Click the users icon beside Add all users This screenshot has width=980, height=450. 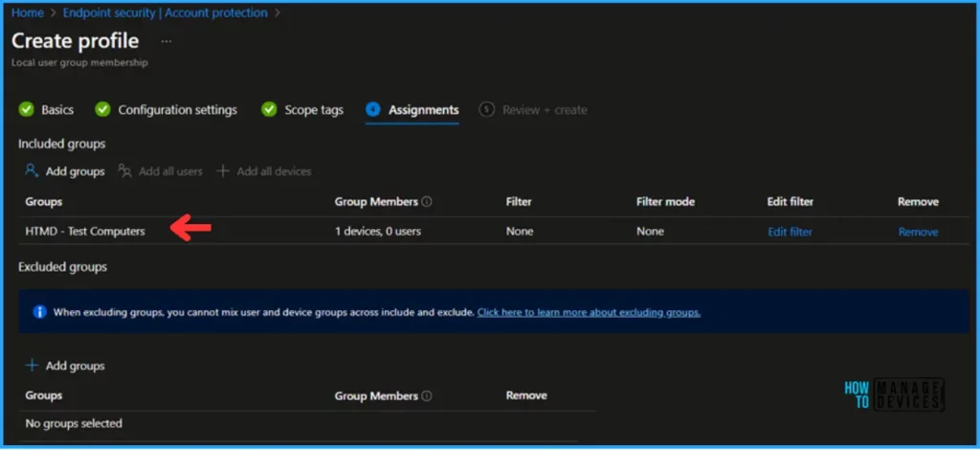[125, 170]
